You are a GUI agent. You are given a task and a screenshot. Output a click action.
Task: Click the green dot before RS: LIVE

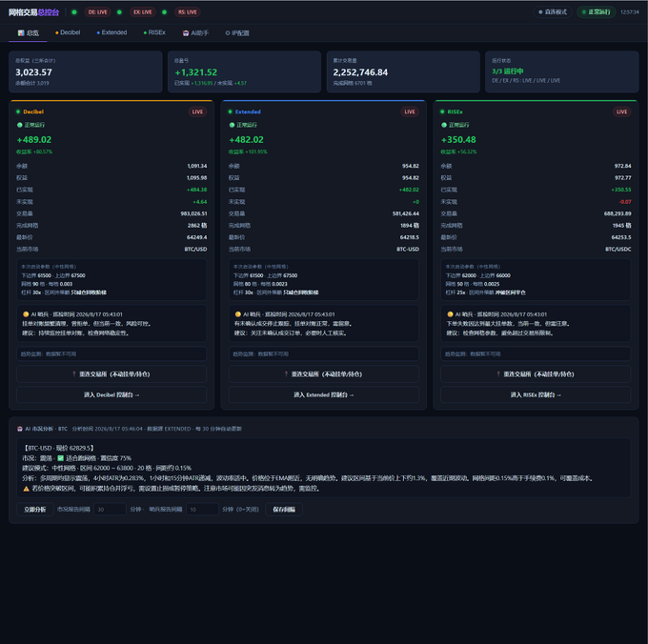coord(165,12)
